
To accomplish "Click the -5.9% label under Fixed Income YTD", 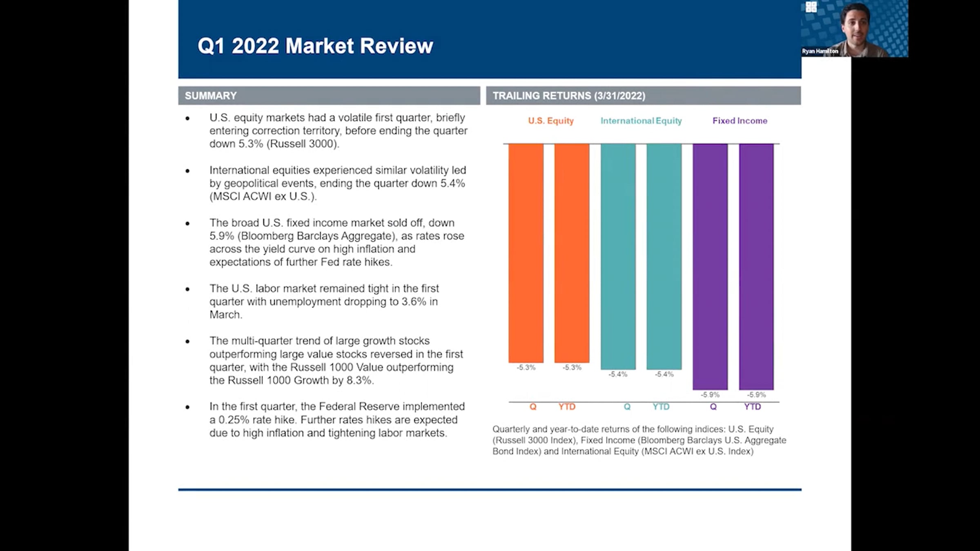I will (756, 395).
